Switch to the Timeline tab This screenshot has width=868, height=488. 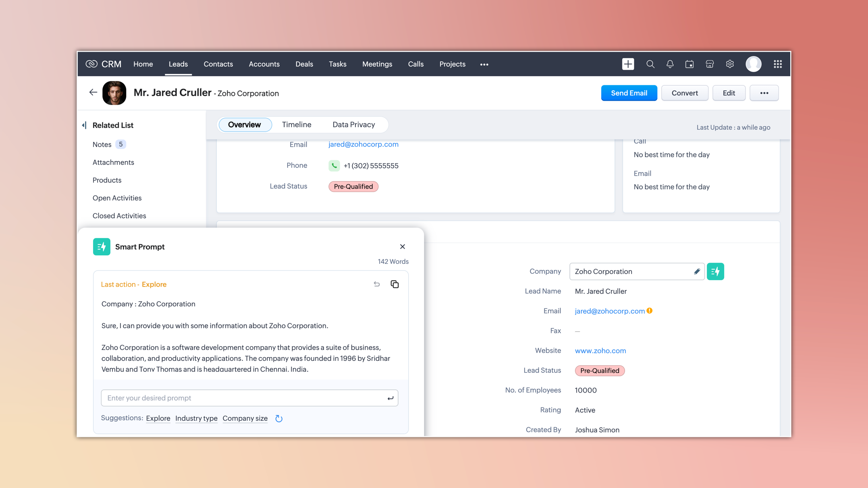pos(297,124)
